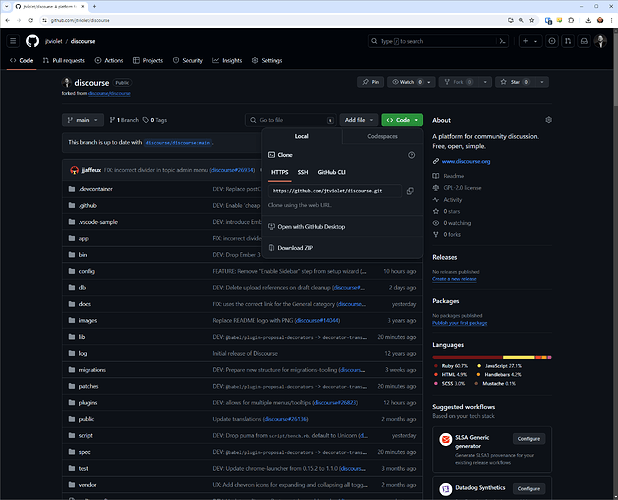Viewport: 618px width, 500px height.
Task: Configure the SLSA Generic generator workflow
Action: (x=529, y=439)
